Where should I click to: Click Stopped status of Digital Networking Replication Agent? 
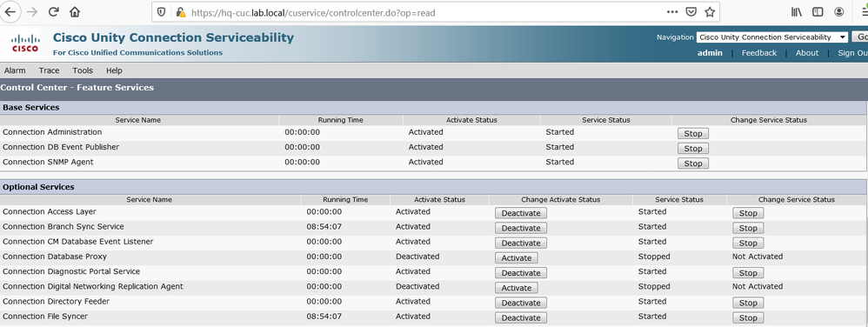[x=654, y=287]
